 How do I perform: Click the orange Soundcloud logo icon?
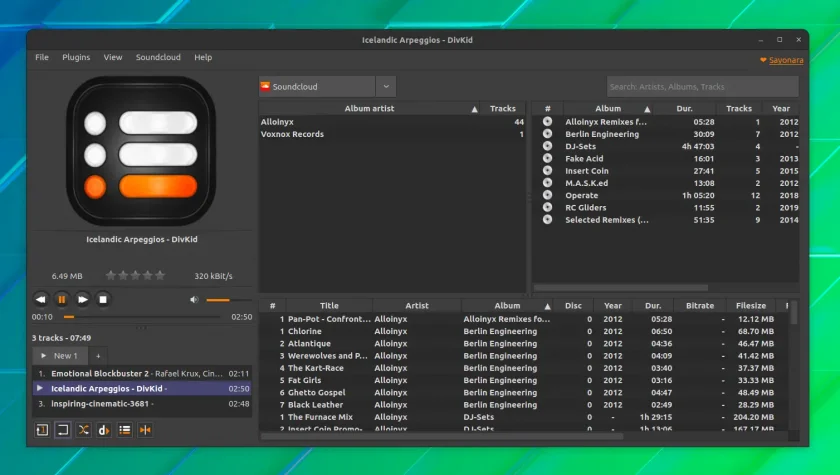click(x=265, y=86)
